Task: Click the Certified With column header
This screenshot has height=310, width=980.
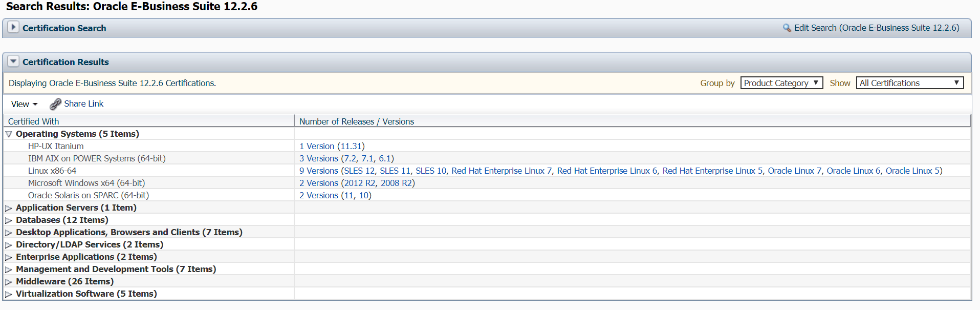Action: pyautogui.click(x=33, y=121)
